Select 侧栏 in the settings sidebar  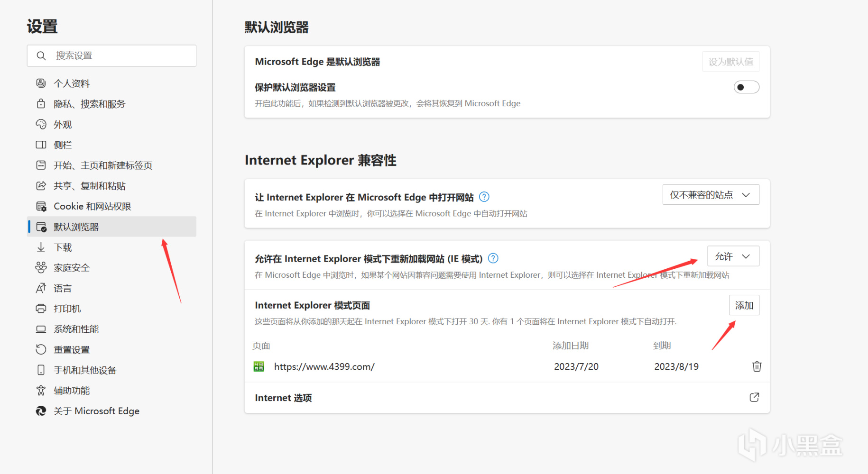112,145
